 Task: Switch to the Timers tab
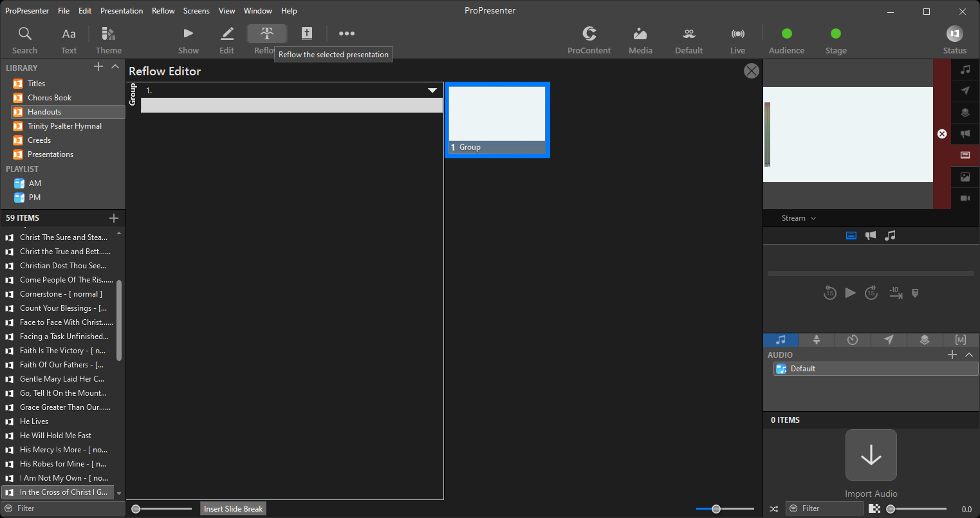point(853,340)
